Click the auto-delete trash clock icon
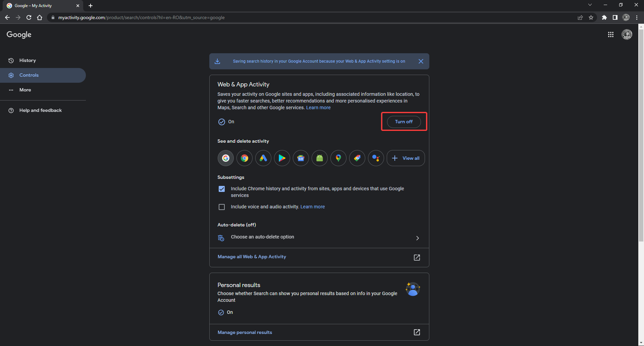 (221, 238)
